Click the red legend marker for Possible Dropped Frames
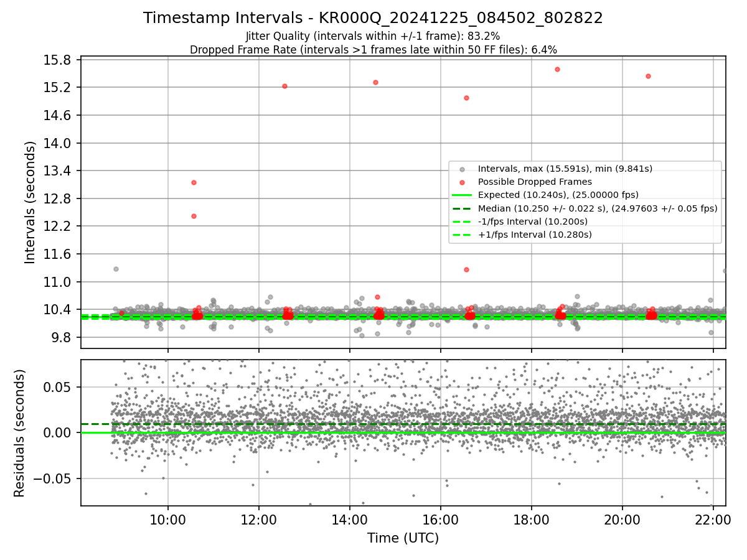747x560 pixels. (461, 182)
